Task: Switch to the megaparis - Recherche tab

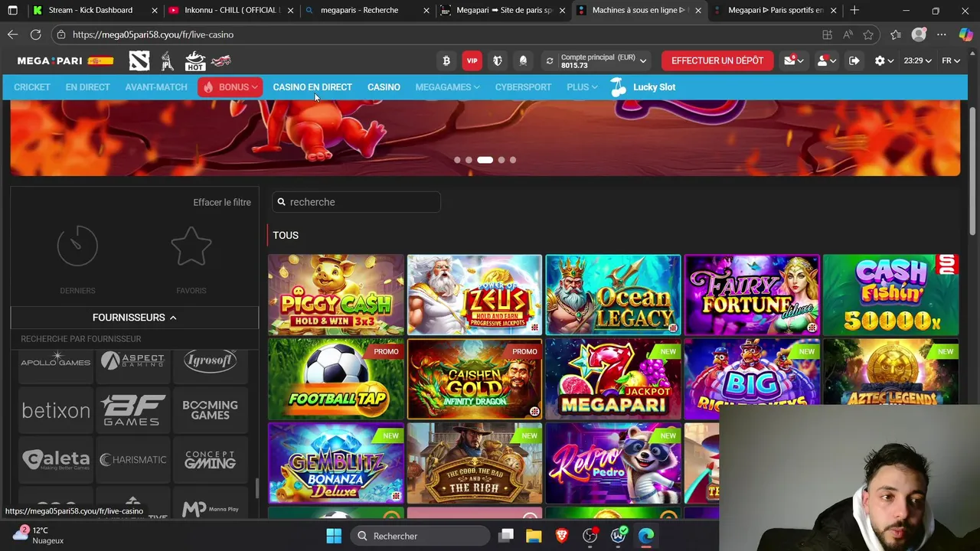Action: pos(366,11)
